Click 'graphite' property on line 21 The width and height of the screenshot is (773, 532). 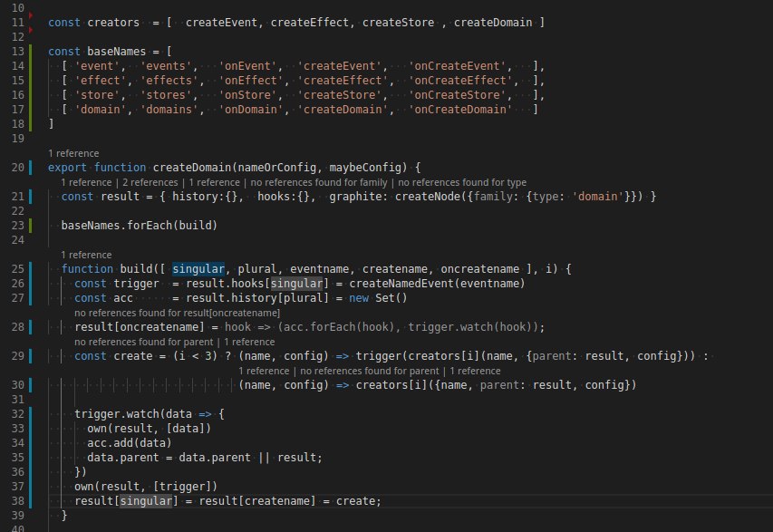click(355, 197)
